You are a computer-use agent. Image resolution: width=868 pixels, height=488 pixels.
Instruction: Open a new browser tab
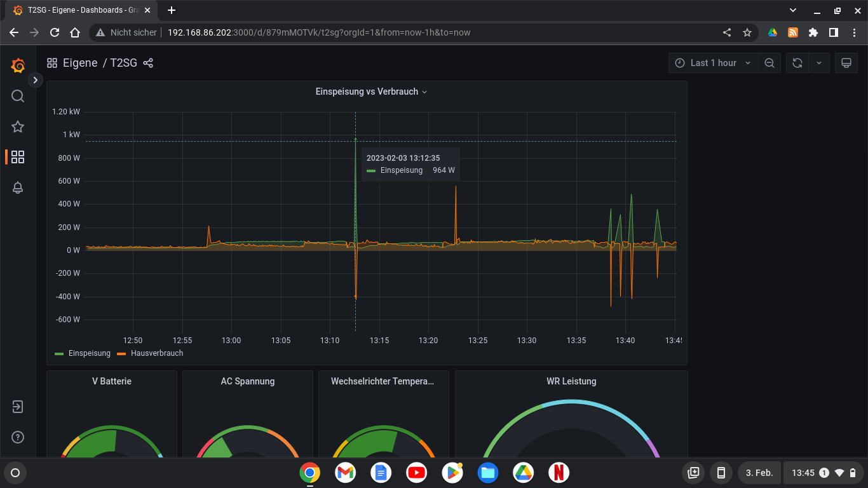(x=172, y=10)
